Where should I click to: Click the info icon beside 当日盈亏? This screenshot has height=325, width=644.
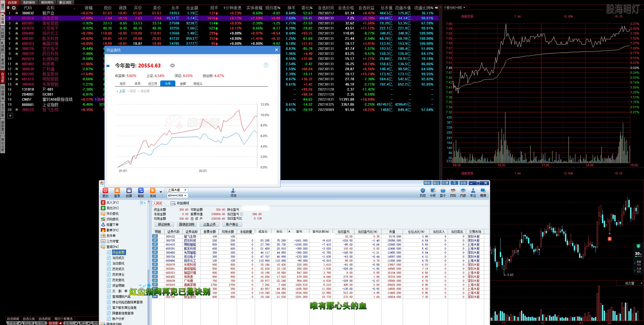(242, 214)
